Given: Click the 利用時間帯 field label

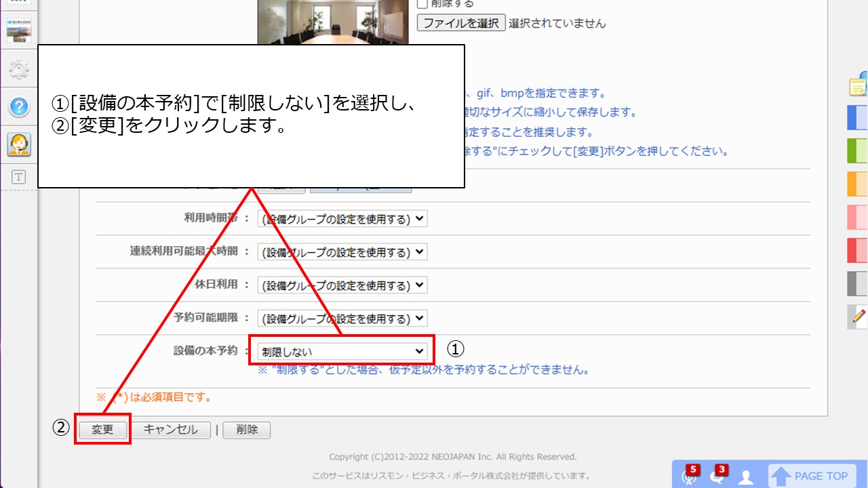Looking at the screenshot, I should 211,218.
